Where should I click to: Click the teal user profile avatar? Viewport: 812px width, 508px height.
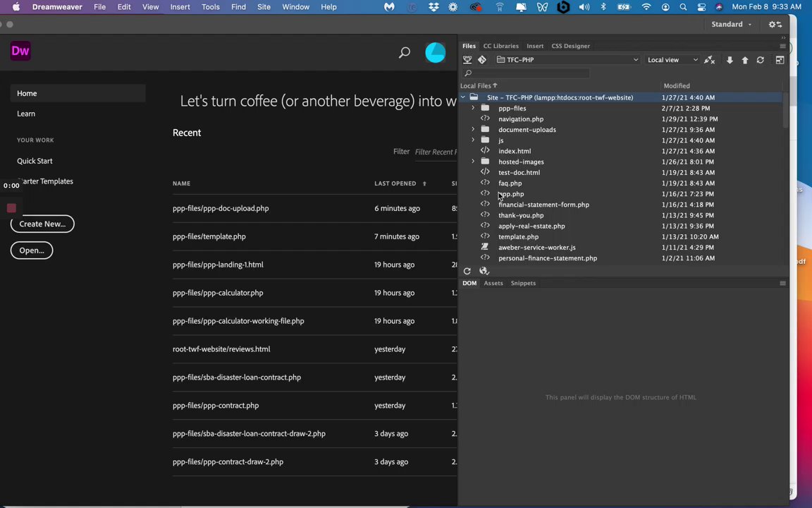pyautogui.click(x=435, y=52)
